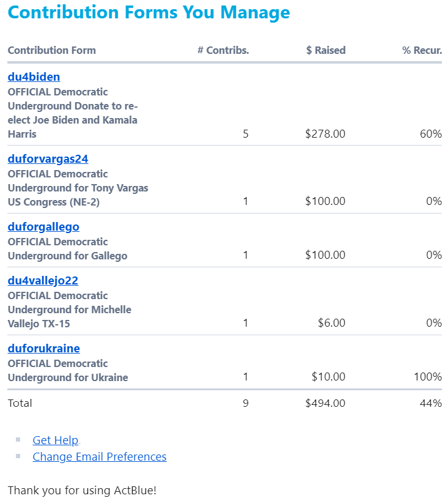448x501 pixels.
Task: Open the du4vallejo22 contribution form
Action: pos(43,280)
